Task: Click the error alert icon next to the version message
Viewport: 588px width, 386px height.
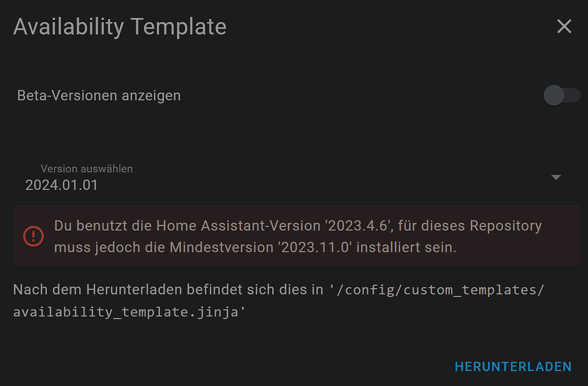Action: pyautogui.click(x=34, y=236)
